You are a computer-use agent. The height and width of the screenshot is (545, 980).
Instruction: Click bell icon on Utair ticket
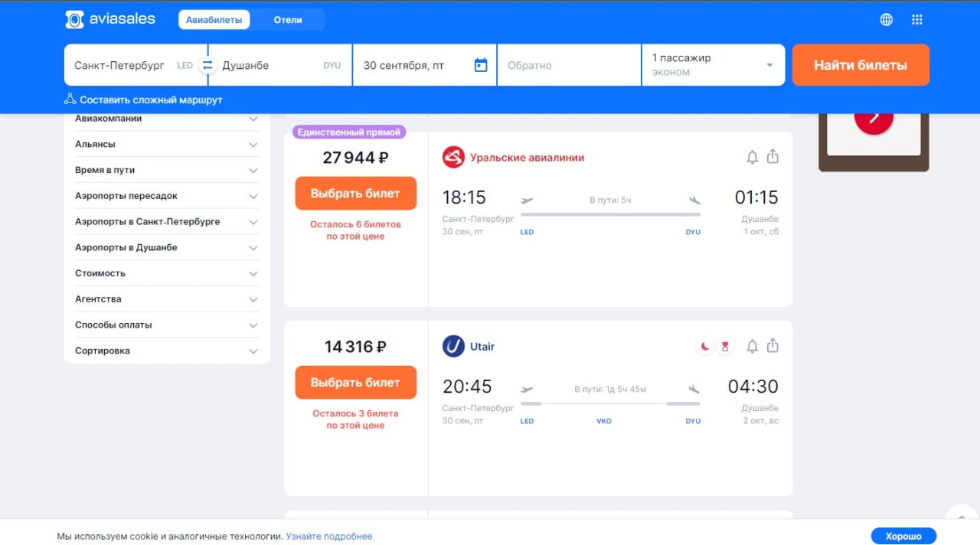752,347
